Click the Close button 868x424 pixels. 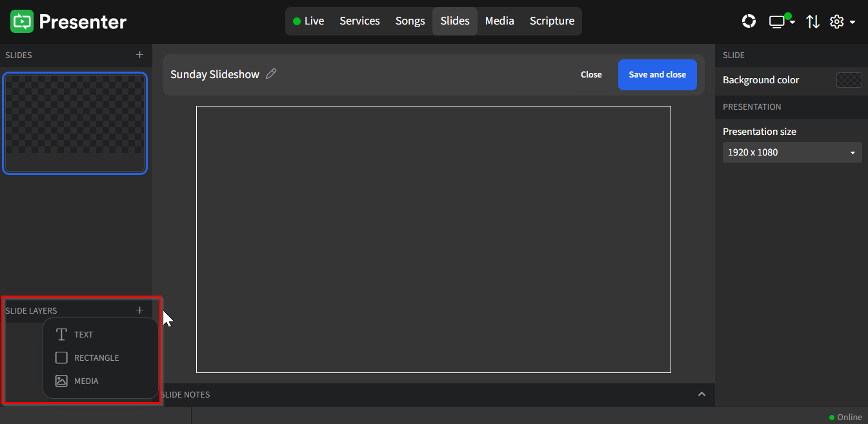tap(590, 74)
